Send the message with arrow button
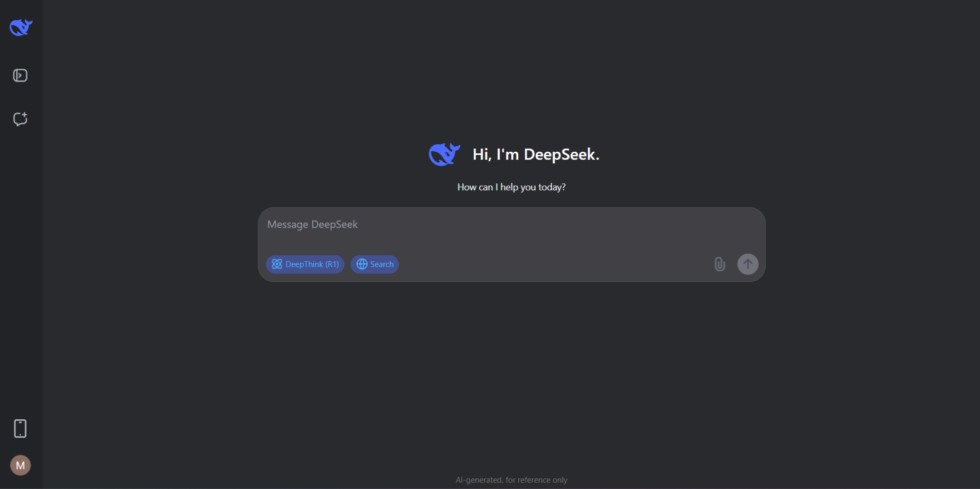 click(x=748, y=264)
